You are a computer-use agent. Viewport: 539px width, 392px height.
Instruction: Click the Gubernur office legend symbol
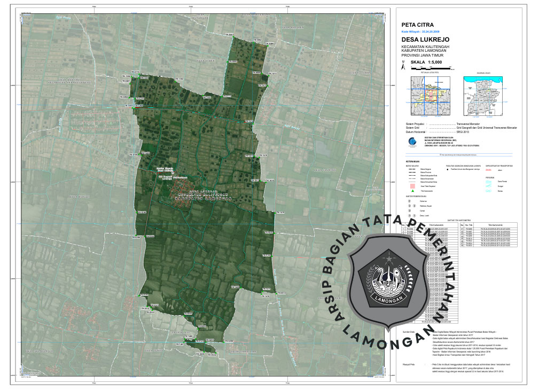410,201
